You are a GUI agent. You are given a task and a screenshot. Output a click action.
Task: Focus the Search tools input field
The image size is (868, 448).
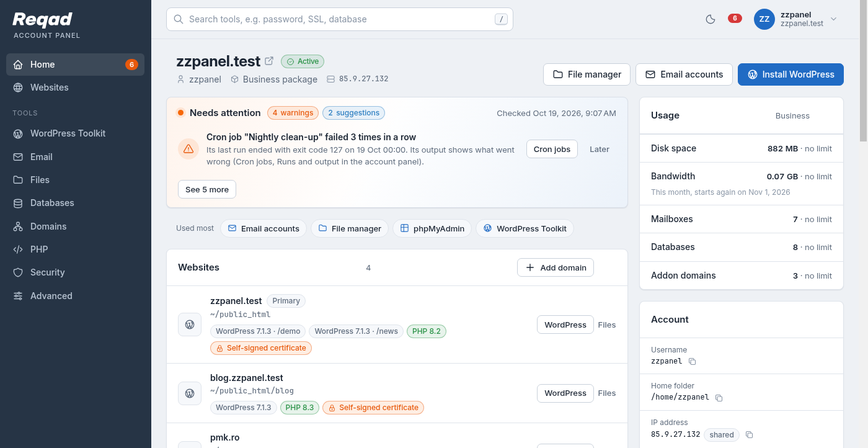pyautogui.click(x=340, y=19)
